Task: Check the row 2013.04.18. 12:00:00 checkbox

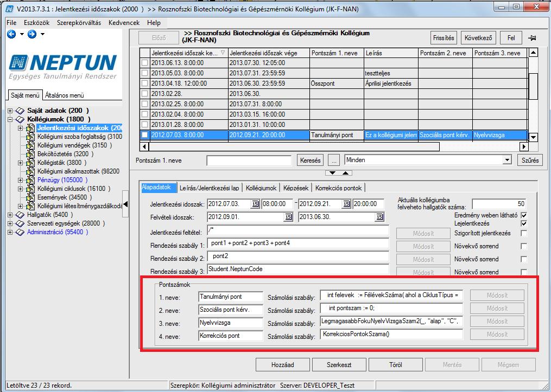Action: 144,83
